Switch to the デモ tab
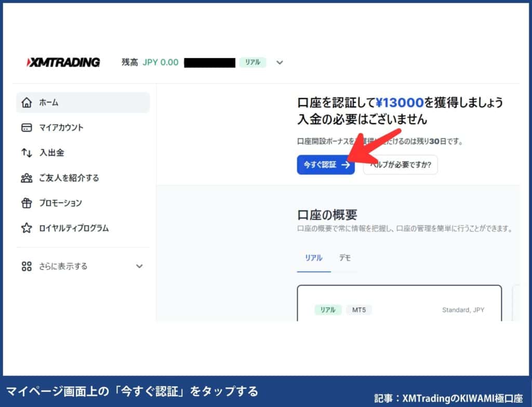The image size is (532, 407). coord(345,258)
